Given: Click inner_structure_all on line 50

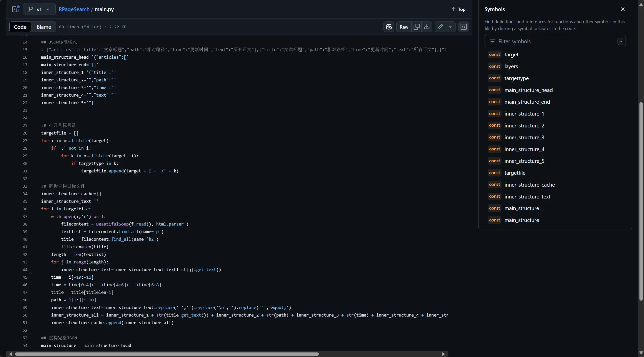Looking at the screenshot, I should [75, 315].
